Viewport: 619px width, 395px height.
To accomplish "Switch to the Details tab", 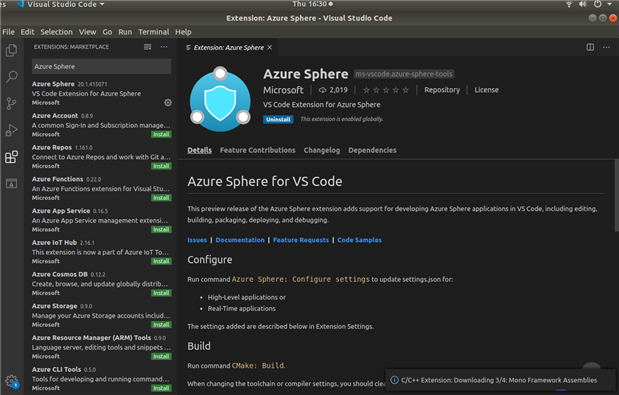I will coord(199,150).
